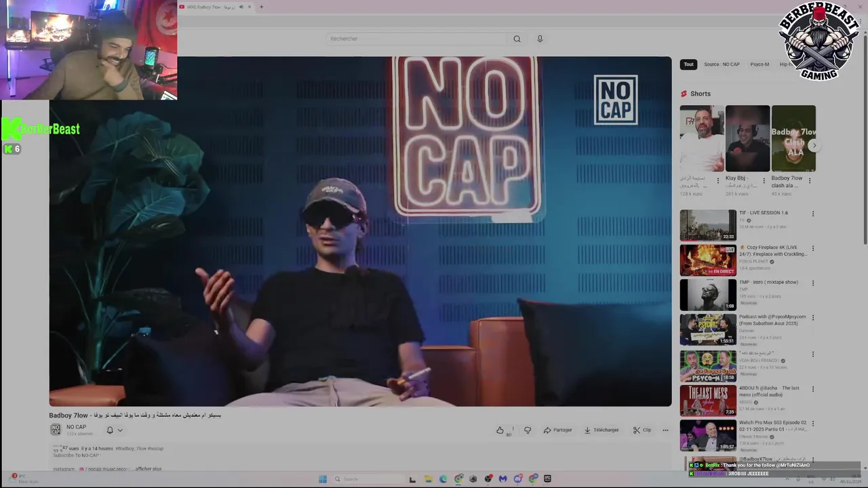Open the NO CAP channel name link
This screenshot has height=488, width=868.
(x=76, y=427)
